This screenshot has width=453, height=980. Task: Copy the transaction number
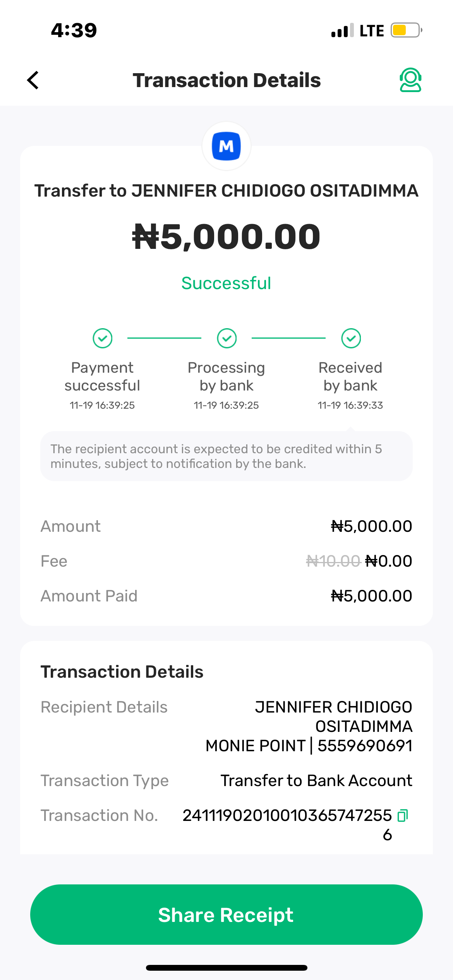(403, 815)
